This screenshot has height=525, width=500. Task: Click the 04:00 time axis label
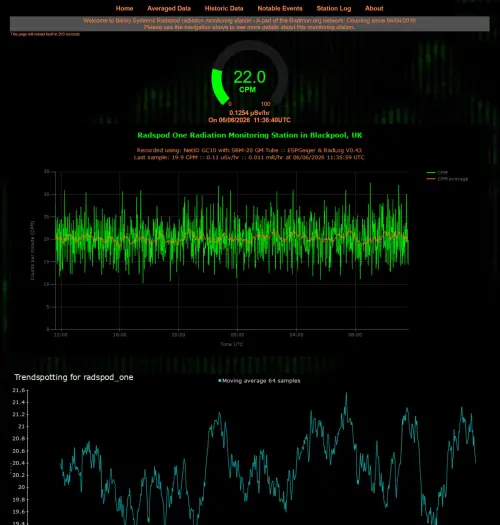[296, 335]
